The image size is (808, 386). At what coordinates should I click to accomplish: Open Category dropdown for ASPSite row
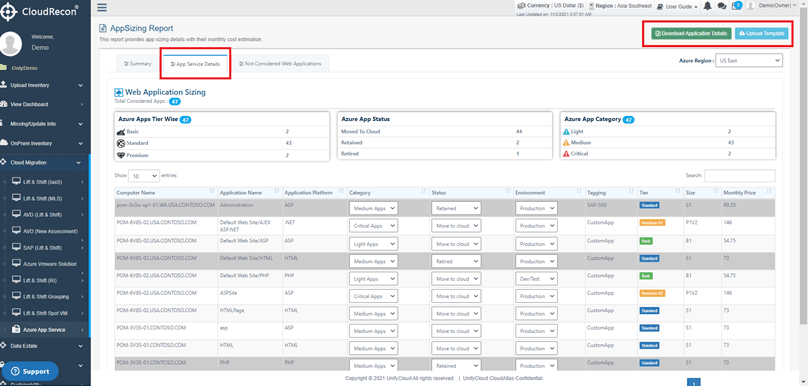point(374,296)
